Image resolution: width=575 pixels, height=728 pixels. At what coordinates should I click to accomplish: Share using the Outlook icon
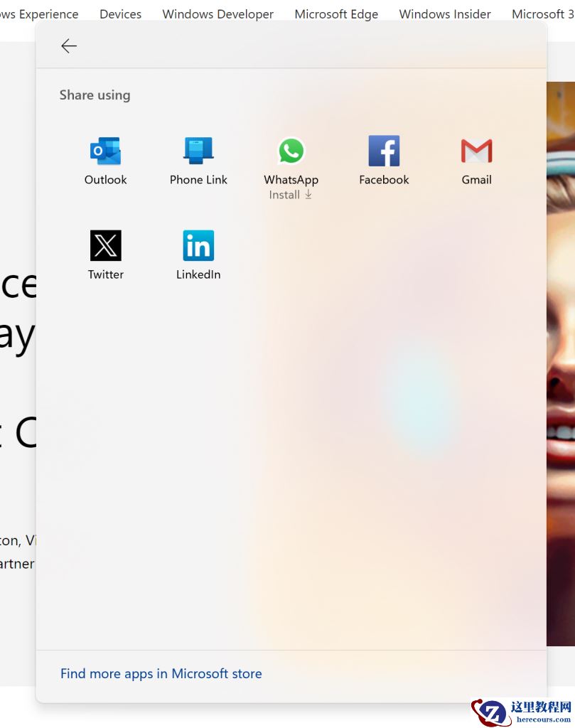coord(105,150)
